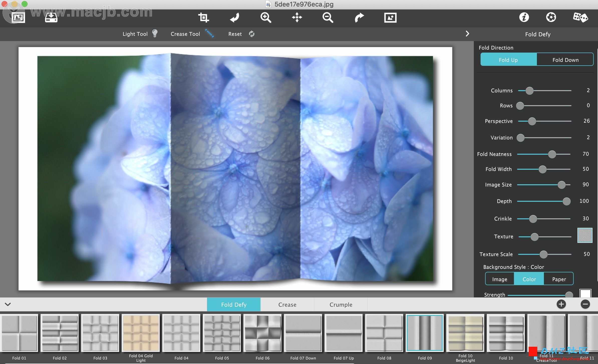Choose the Fold 07 Down preset
The width and height of the screenshot is (598, 364).
pyautogui.click(x=303, y=333)
